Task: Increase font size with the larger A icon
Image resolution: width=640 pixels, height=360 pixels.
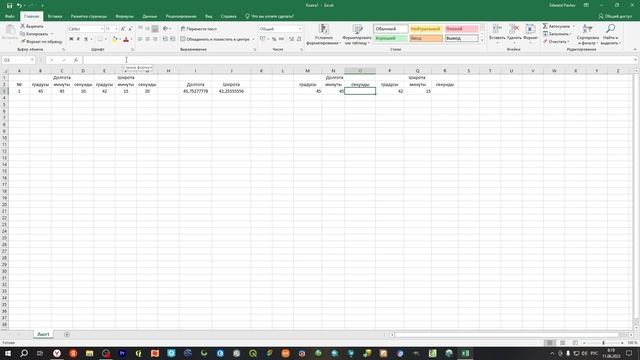Action: click(122, 29)
